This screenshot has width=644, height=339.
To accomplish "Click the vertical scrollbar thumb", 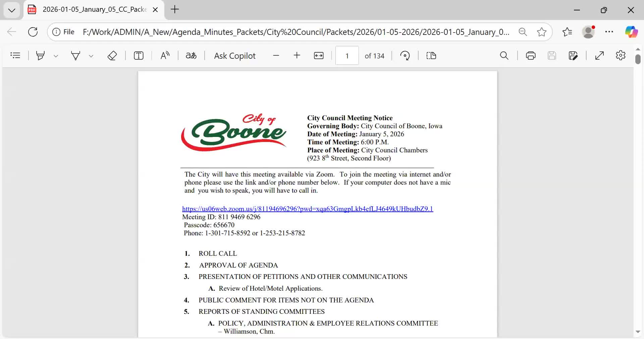I will point(638,59).
